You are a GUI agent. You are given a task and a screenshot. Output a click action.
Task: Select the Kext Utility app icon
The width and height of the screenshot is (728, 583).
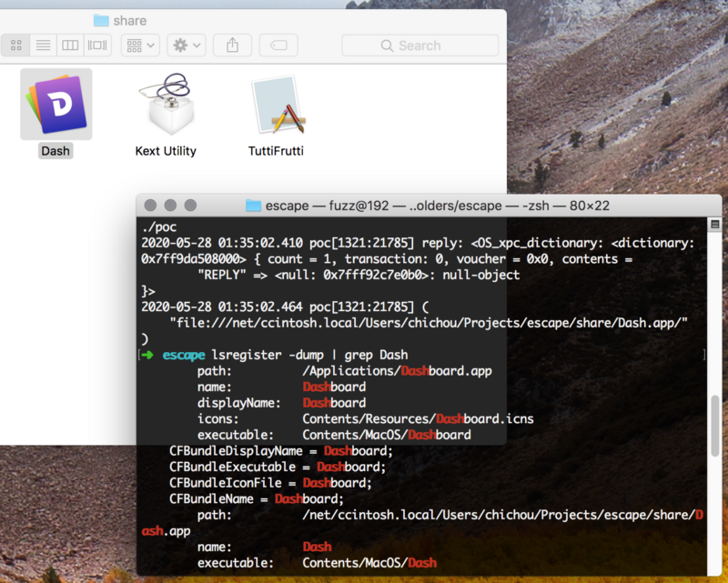coord(167,104)
